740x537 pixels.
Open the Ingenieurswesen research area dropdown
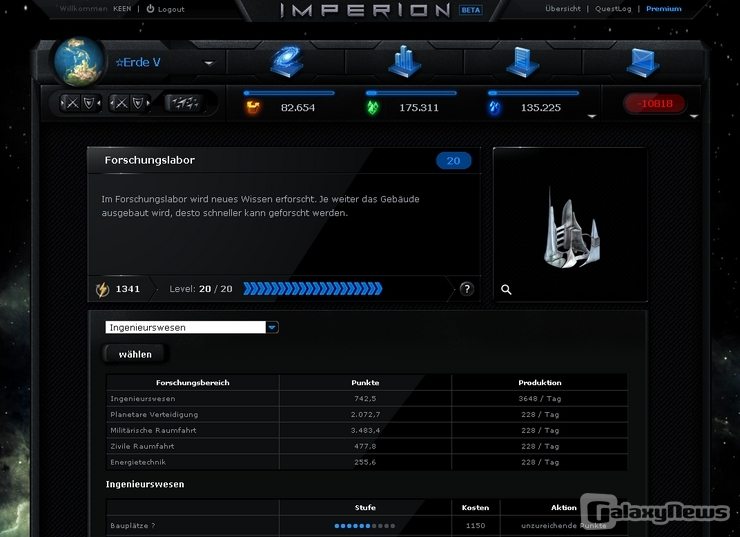[272, 327]
